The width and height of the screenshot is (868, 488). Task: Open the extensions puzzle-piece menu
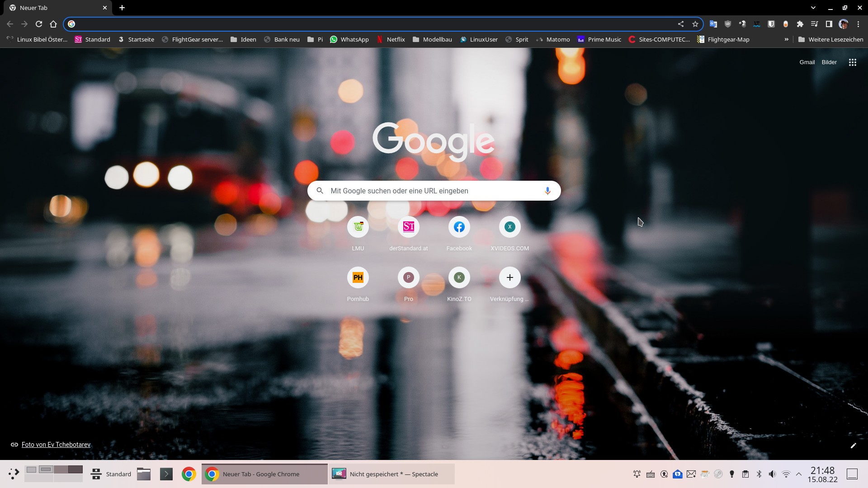800,24
